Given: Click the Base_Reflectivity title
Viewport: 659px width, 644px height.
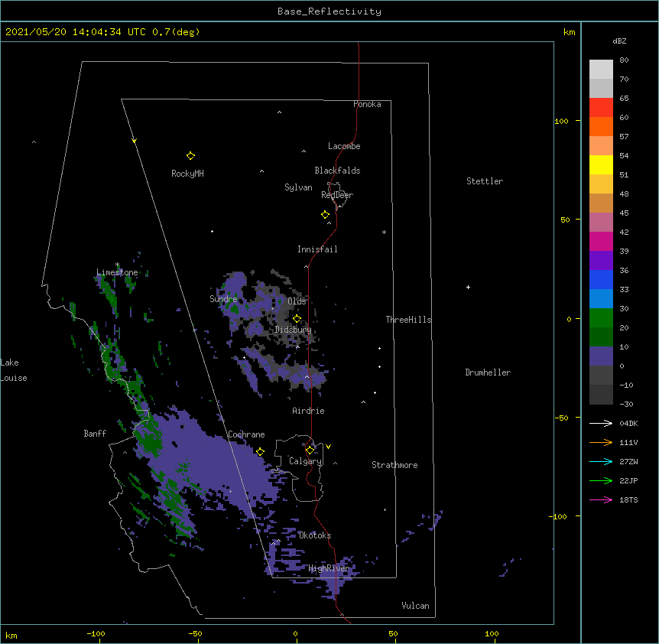Looking at the screenshot, I should pyautogui.click(x=329, y=11).
